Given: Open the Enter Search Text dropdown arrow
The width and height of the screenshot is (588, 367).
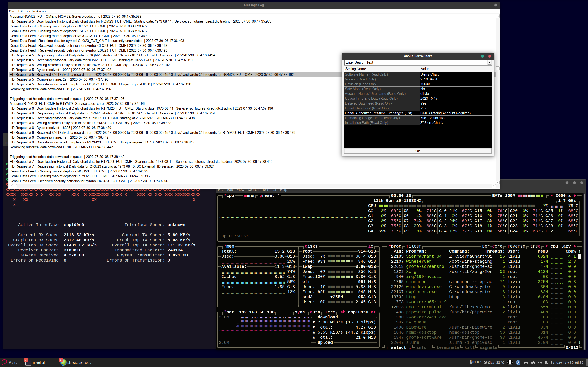Looking at the screenshot, I should click(x=489, y=63).
